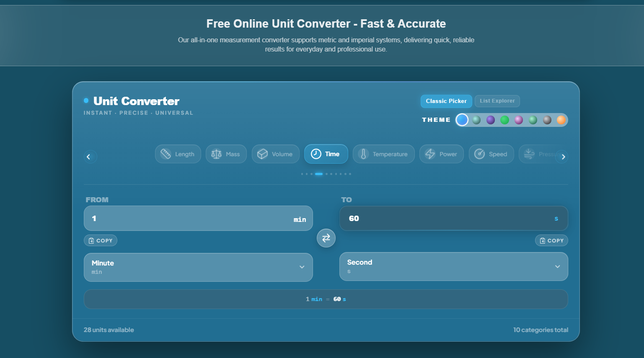The height and width of the screenshot is (358, 644).
Task: Select the Length category ruler icon
Action: [166, 154]
